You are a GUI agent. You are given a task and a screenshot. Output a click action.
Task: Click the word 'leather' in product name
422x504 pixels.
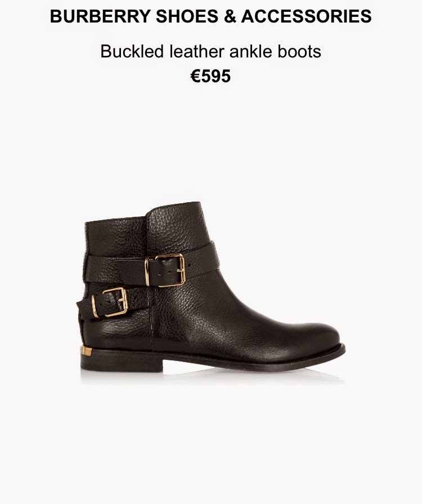tap(197, 51)
